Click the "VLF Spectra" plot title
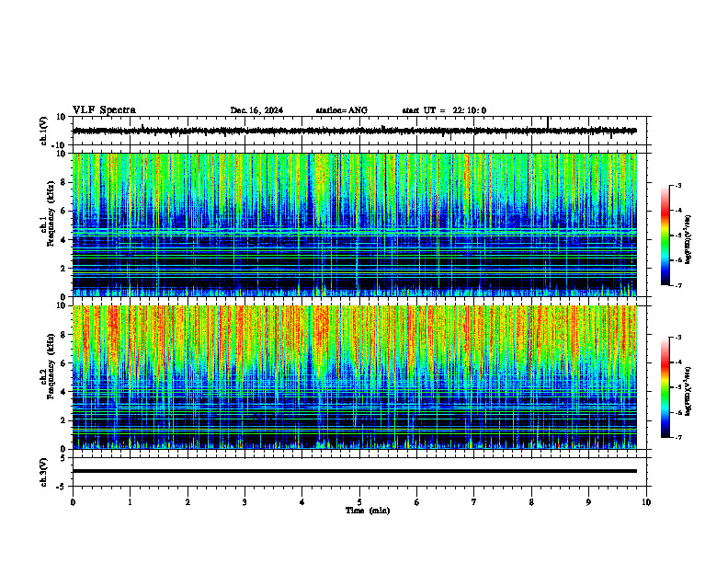Image resolution: width=728 pixels, height=563 pixels. pyautogui.click(x=104, y=110)
